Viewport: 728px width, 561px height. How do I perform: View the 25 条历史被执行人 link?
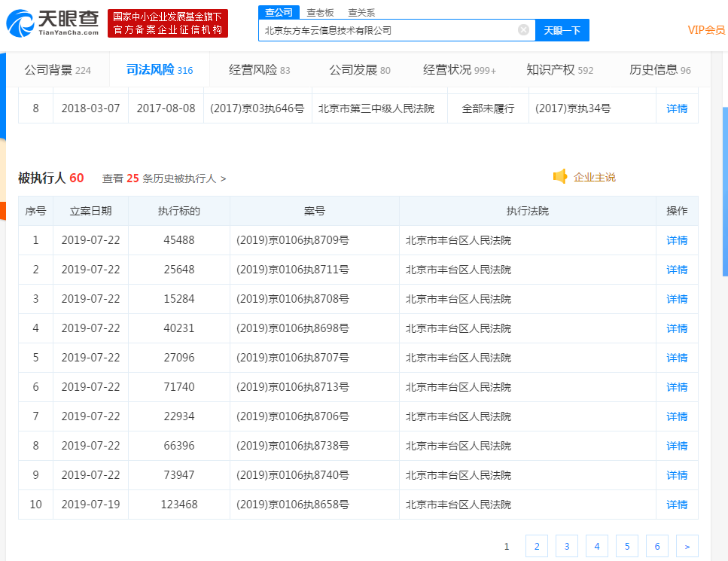click(164, 178)
